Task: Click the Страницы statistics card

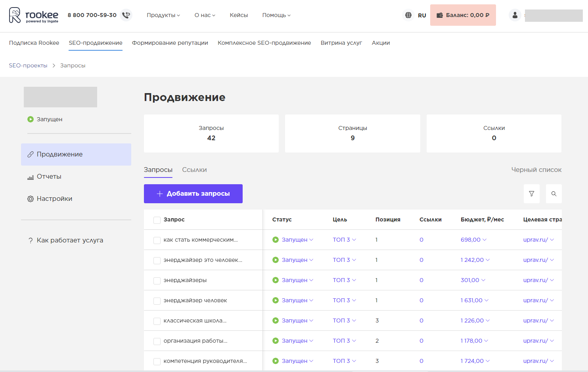Action: click(352, 133)
